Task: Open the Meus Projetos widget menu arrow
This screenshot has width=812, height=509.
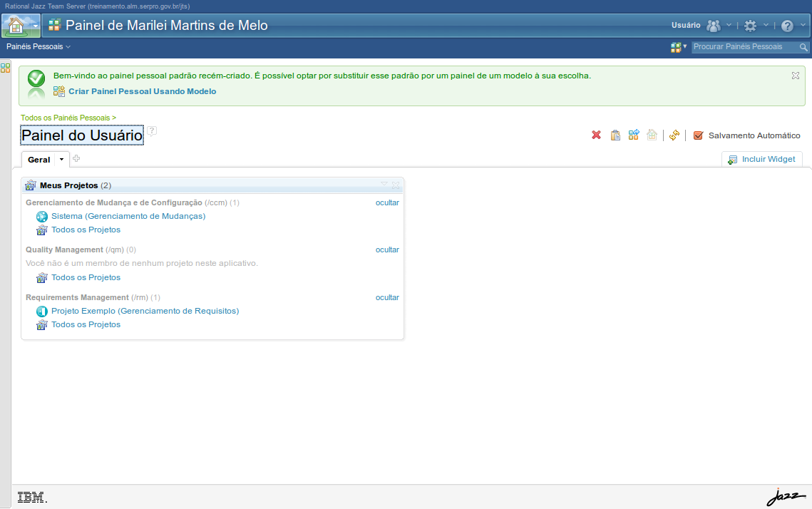Action: point(384,185)
